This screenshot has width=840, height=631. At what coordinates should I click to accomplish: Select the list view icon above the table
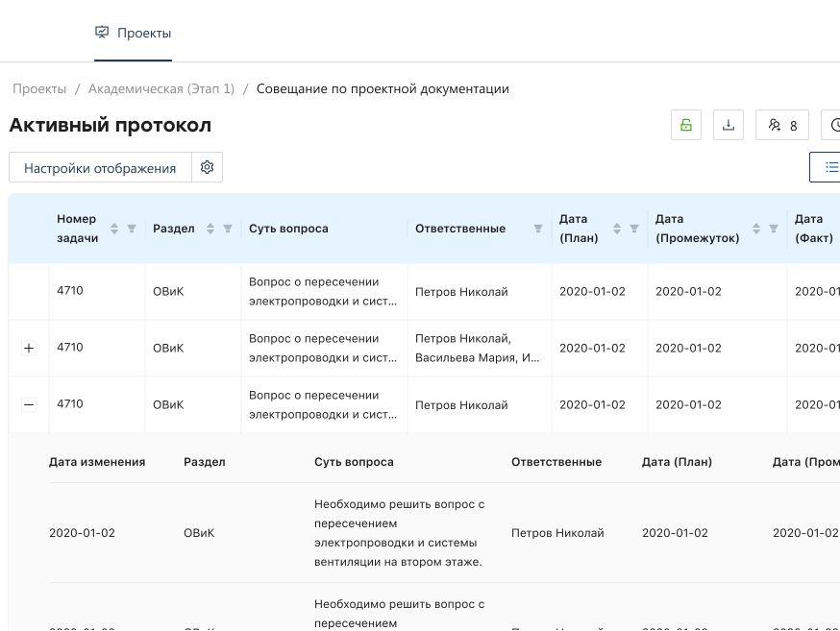[x=830, y=167]
